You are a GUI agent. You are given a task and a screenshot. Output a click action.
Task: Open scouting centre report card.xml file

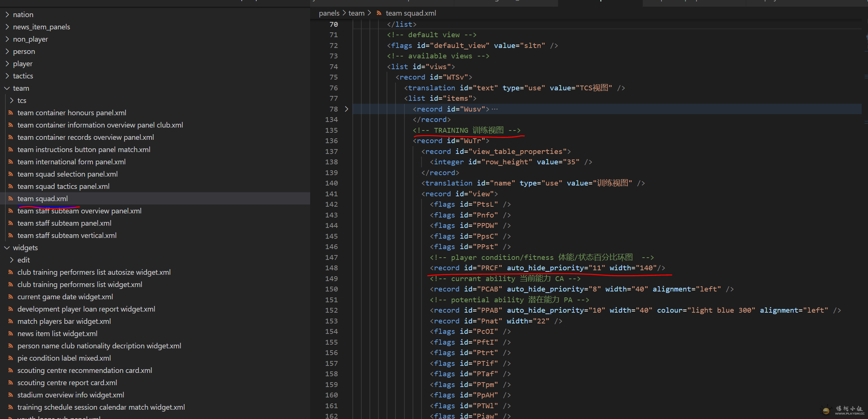(67, 383)
